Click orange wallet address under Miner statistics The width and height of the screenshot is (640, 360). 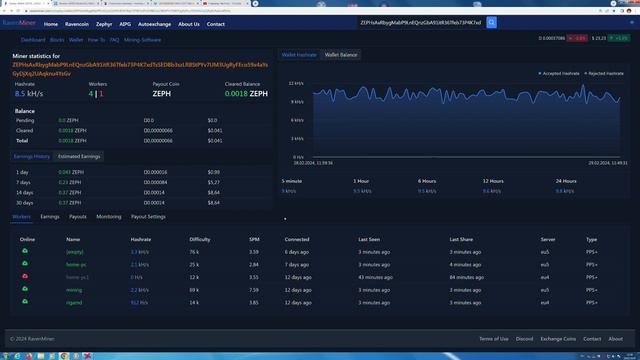(x=140, y=69)
